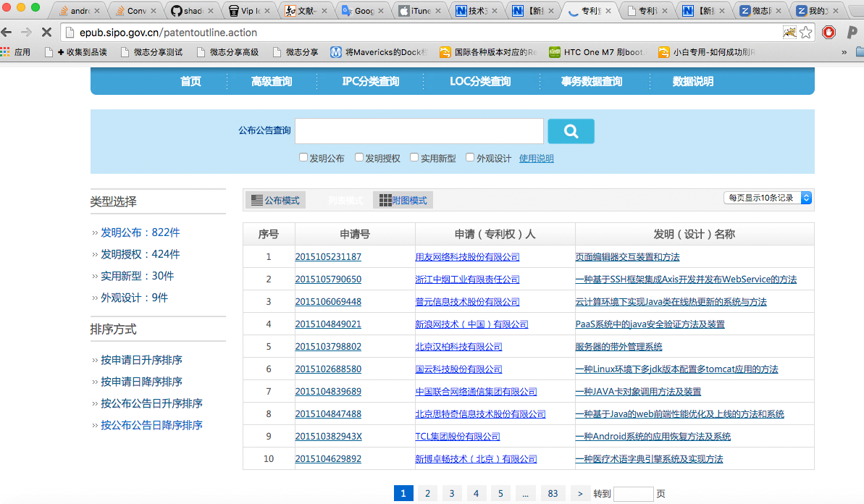Click the P extension icon
This screenshot has height=504, width=864.
click(x=852, y=33)
